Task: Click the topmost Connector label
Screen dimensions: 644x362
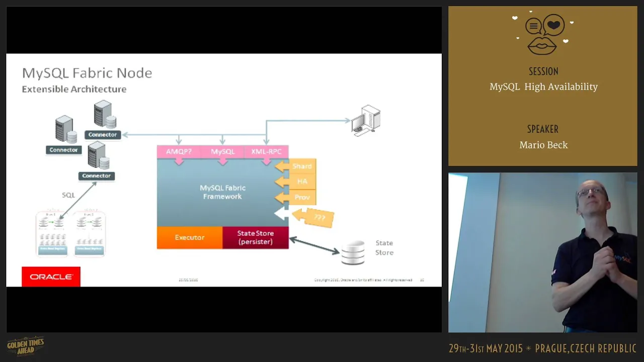Action: (x=103, y=135)
